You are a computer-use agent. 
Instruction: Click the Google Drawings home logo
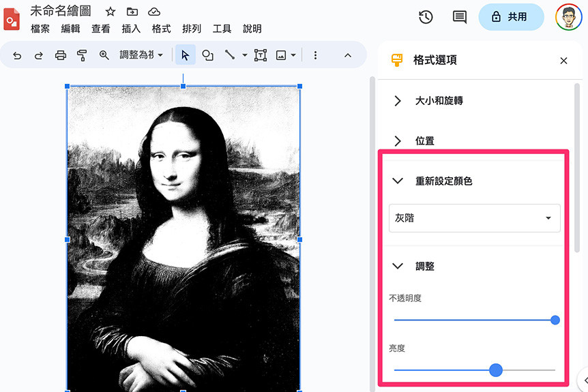[11, 18]
